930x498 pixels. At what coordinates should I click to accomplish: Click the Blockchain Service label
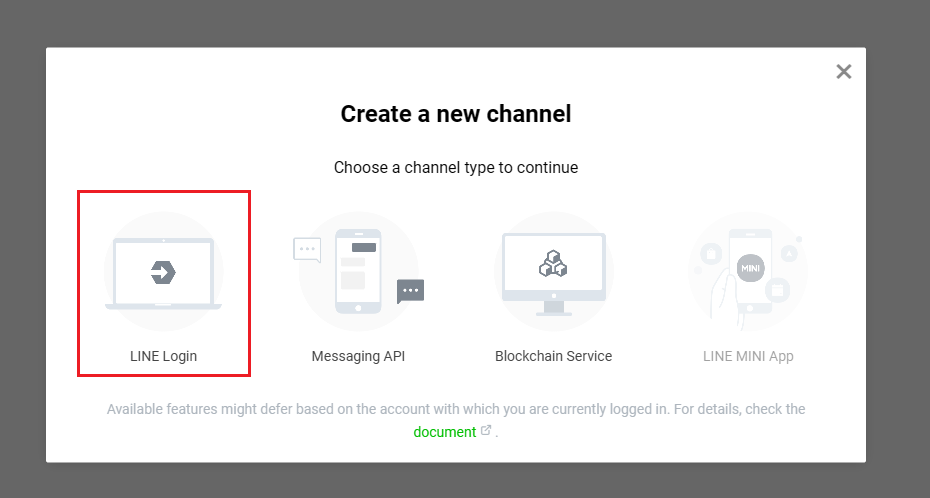coord(553,356)
